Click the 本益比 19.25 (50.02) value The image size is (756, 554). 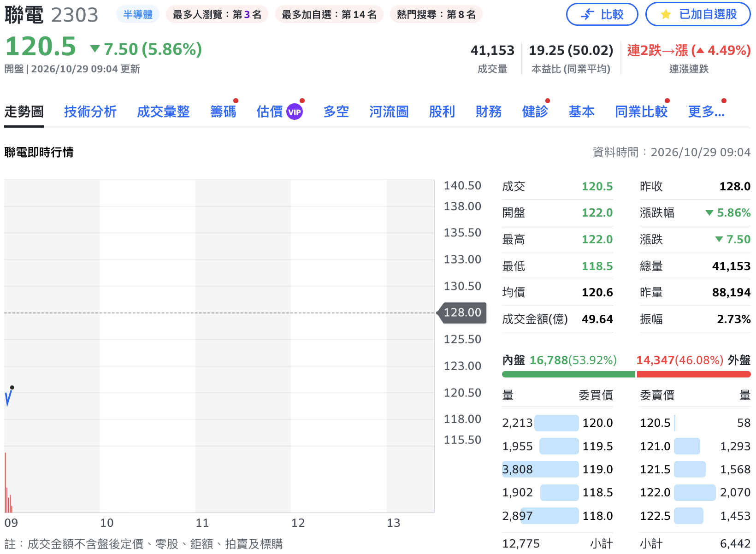pyautogui.click(x=571, y=50)
